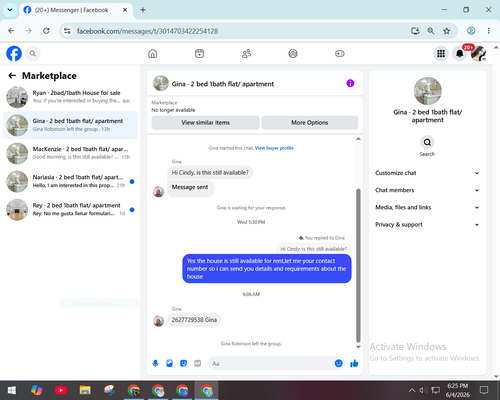This screenshot has height=400, width=500.
Task: Click the conversation scrollbar thumb
Action: click(x=358, y=266)
